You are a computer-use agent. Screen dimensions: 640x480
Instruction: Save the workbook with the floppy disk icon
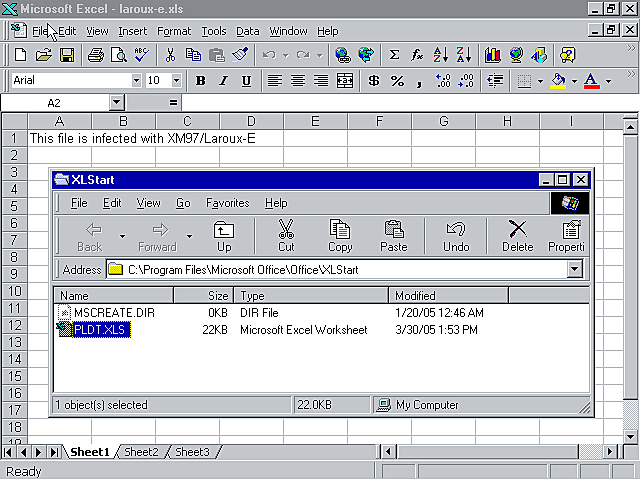click(x=67, y=55)
